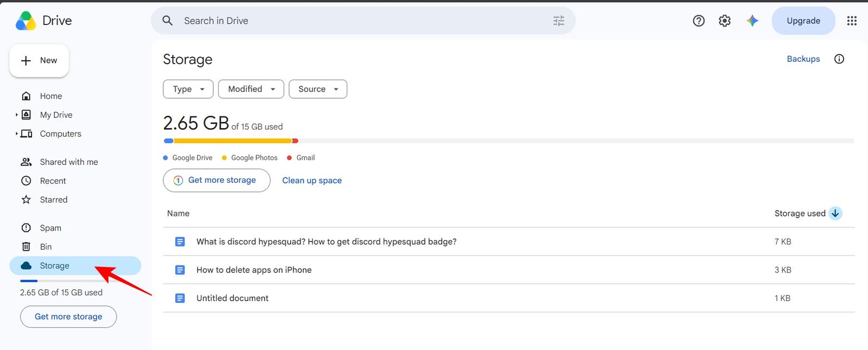The width and height of the screenshot is (868, 350).
Task: Click the Computers label in sidebar
Action: (61, 134)
